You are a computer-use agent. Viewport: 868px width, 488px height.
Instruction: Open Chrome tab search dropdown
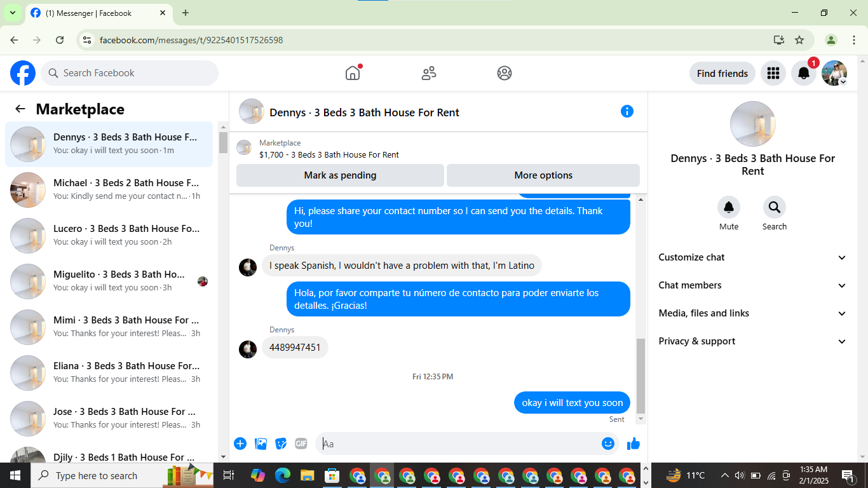[12, 13]
